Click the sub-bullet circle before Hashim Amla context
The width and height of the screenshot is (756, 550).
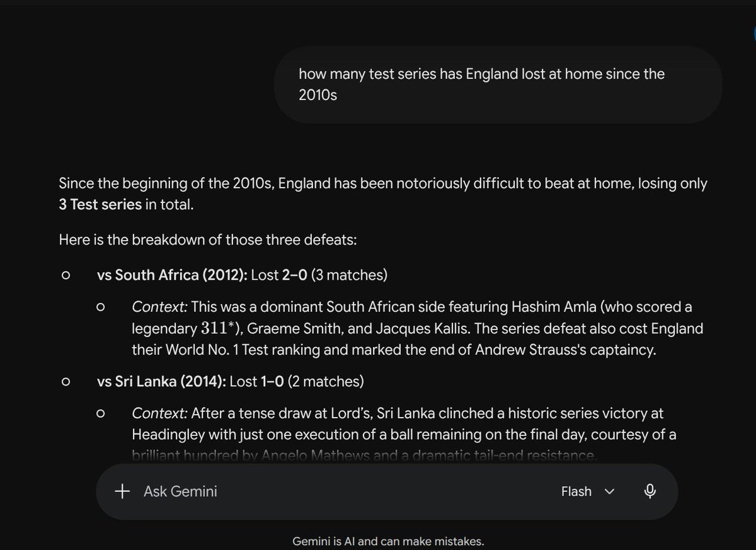pyautogui.click(x=100, y=307)
